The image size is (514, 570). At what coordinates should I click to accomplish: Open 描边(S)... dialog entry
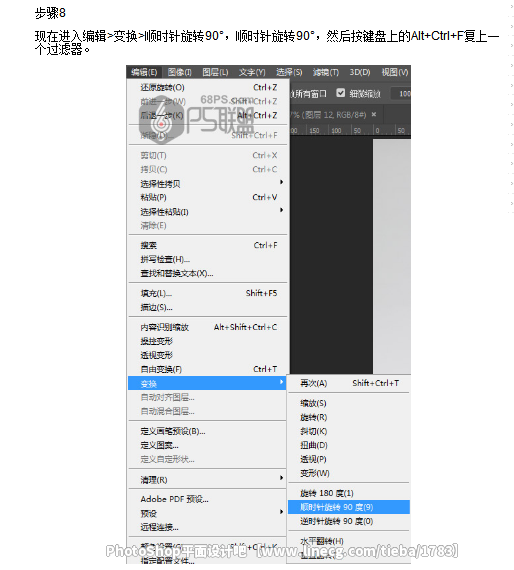208,307
